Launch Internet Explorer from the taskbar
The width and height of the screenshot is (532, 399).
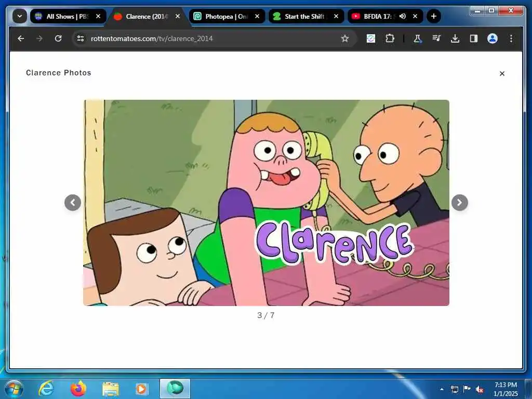tap(46, 389)
